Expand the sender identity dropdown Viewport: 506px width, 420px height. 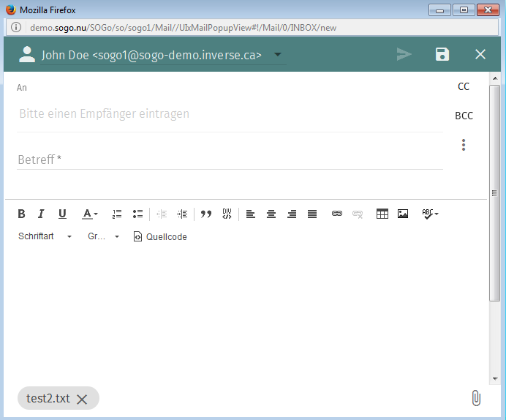278,55
